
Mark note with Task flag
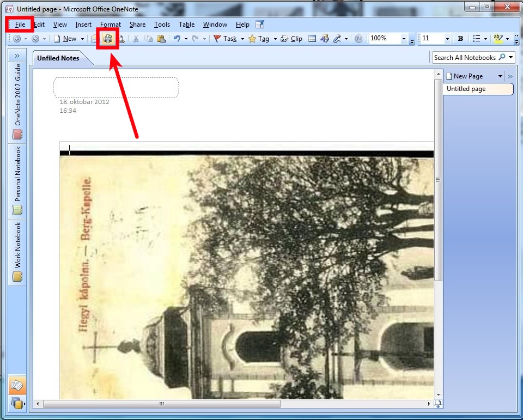click(x=225, y=39)
